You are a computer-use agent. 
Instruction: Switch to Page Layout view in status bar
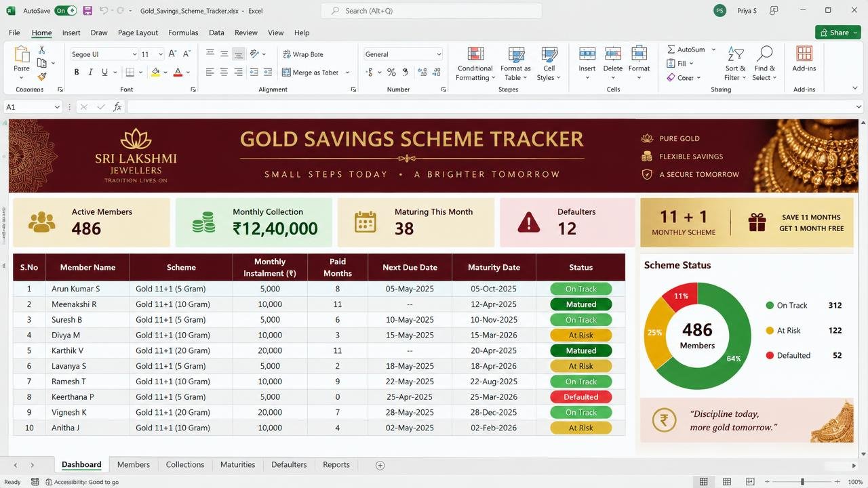pos(727,482)
